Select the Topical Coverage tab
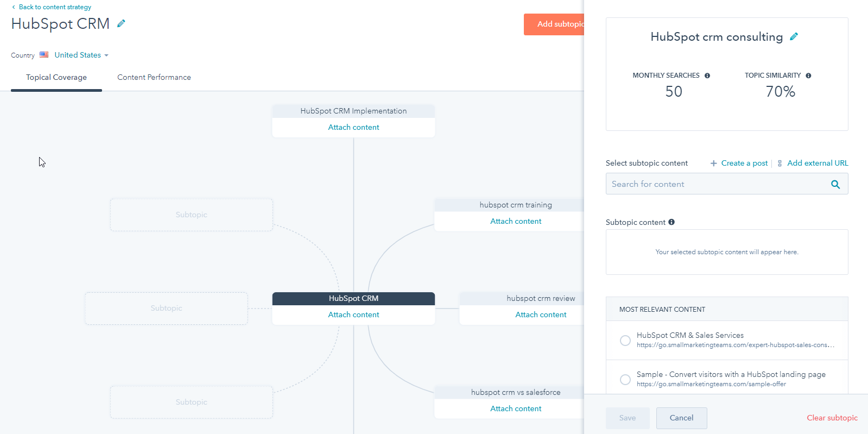This screenshot has width=868, height=434. 56,77
